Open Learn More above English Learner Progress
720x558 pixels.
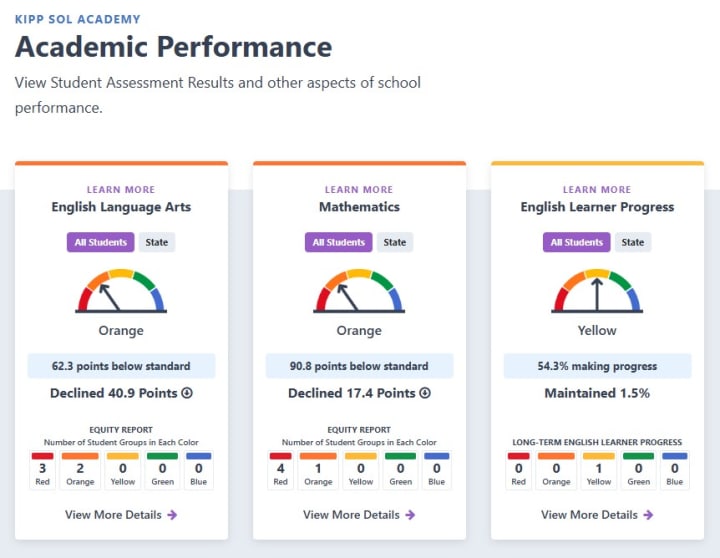pyautogui.click(x=597, y=189)
